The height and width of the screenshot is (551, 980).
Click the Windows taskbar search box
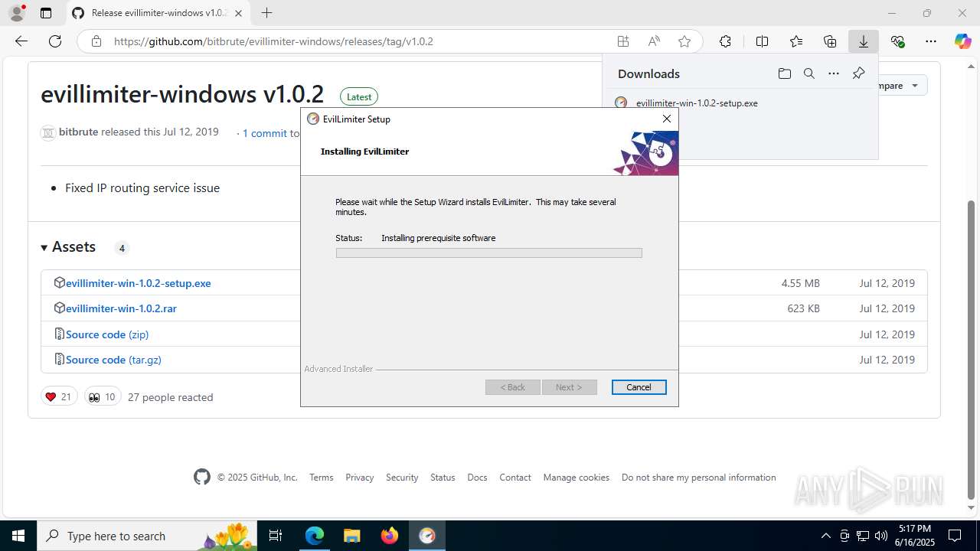[148, 536]
